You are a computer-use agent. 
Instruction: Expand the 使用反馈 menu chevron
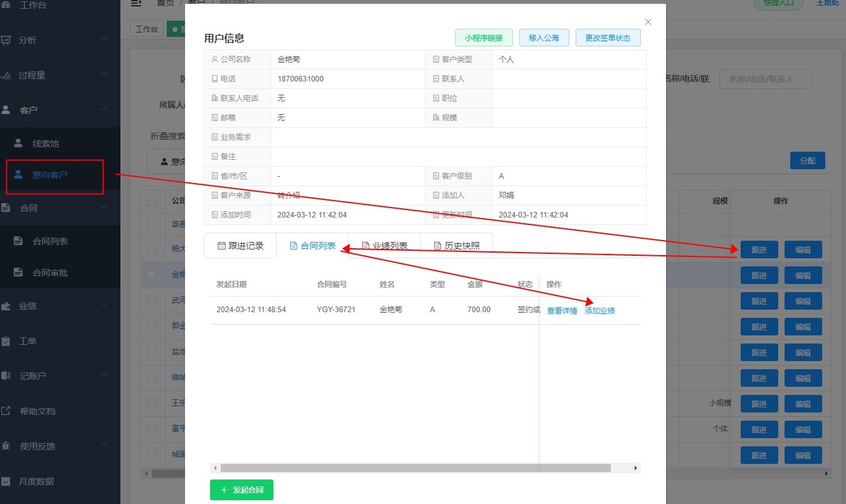104,446
